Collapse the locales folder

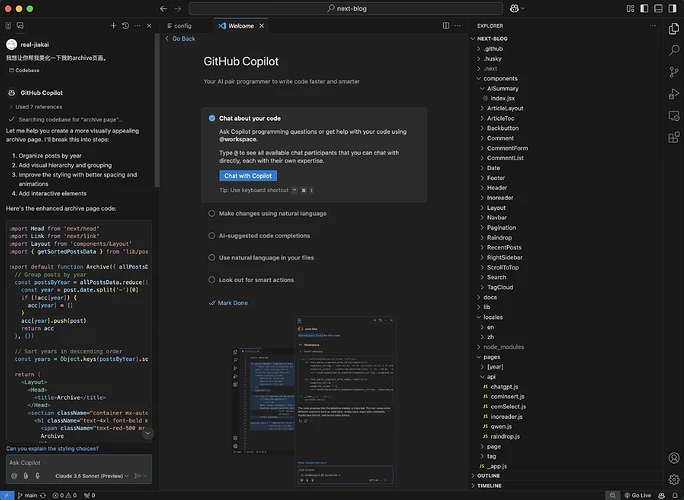493,317
